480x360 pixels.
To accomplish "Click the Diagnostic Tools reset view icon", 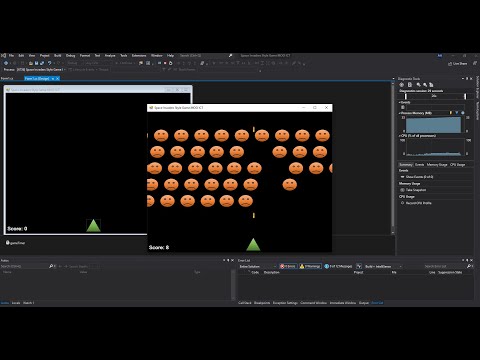I will pos(431,85).
